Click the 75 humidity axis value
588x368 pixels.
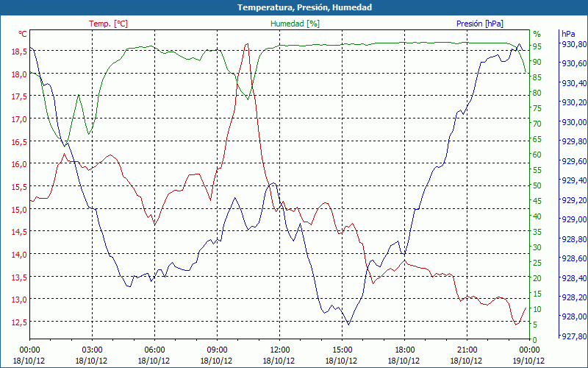click(537, 108)
